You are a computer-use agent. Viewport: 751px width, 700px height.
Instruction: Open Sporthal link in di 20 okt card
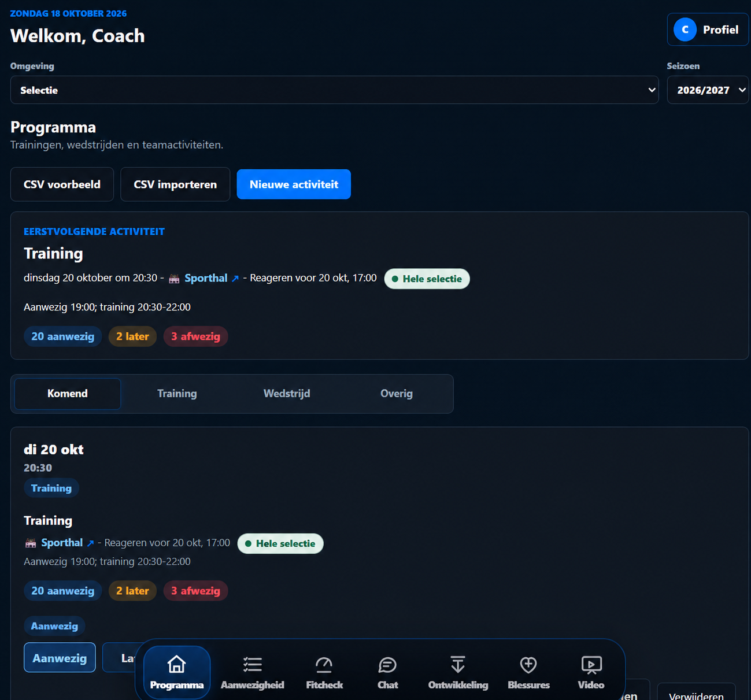[62, 543]
